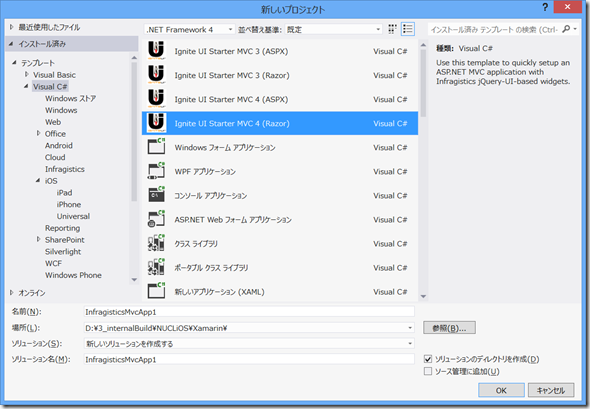The image size is (590, 409).
Task: Click the OK button
Action: [x=501, y=390]
